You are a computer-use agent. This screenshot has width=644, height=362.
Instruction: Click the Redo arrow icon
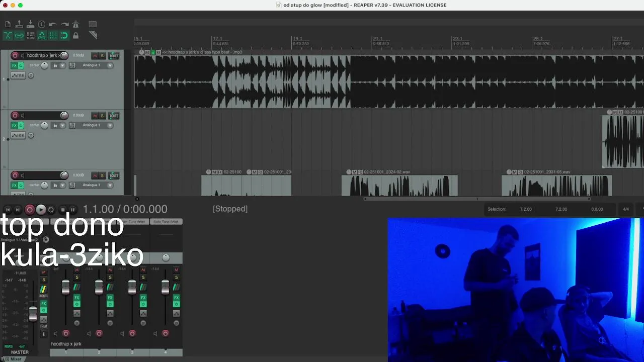point(64,24)
